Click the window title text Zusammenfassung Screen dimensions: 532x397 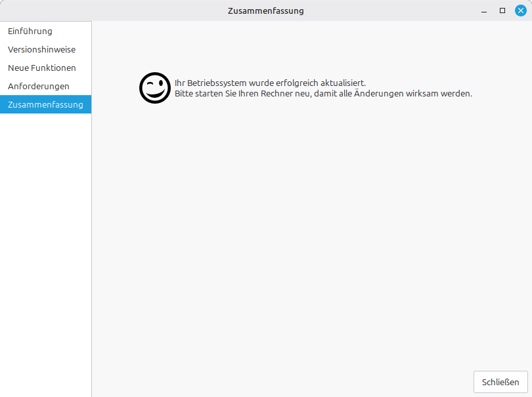tap(265, 10)
